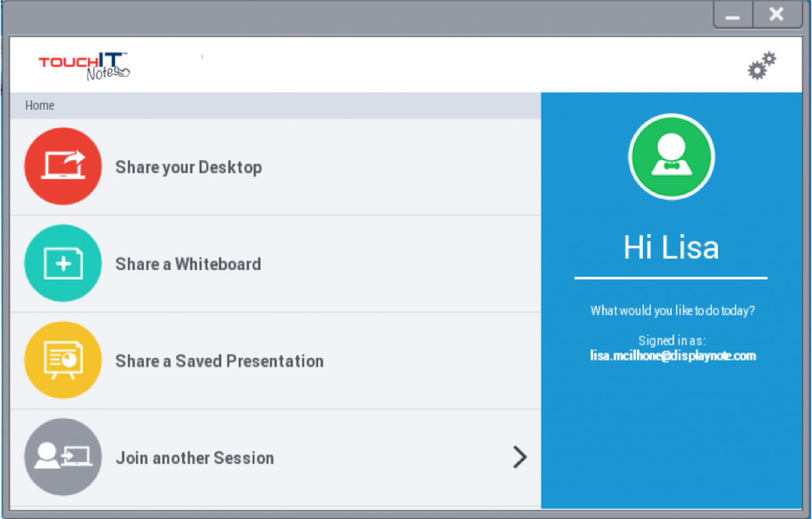
Task: Click the teal whiteboard plus icon
Action: point(63,263)
